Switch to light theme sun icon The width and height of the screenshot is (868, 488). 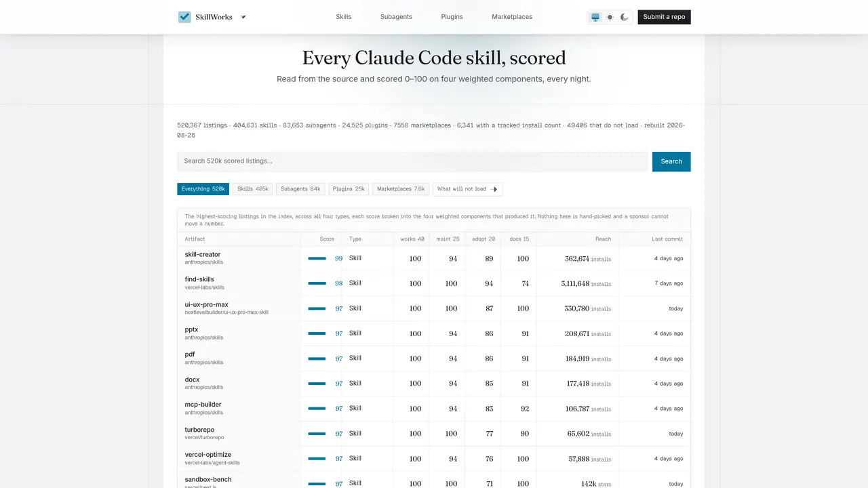[610, 17]
